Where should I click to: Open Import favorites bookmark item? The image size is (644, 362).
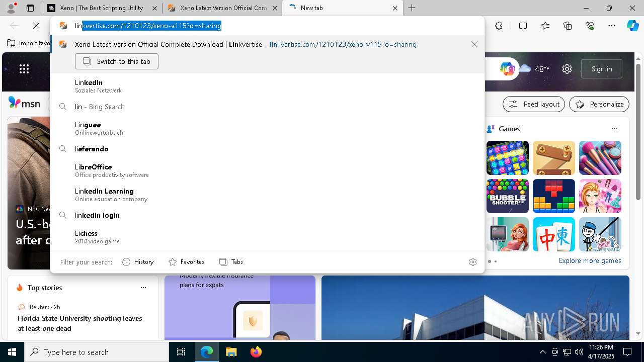tap(29, 43)
